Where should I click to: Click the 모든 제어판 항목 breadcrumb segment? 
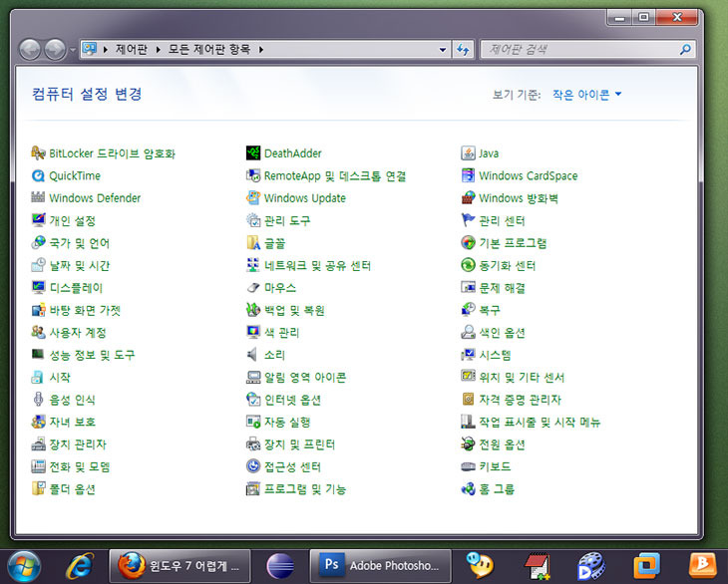pos(209,49)
